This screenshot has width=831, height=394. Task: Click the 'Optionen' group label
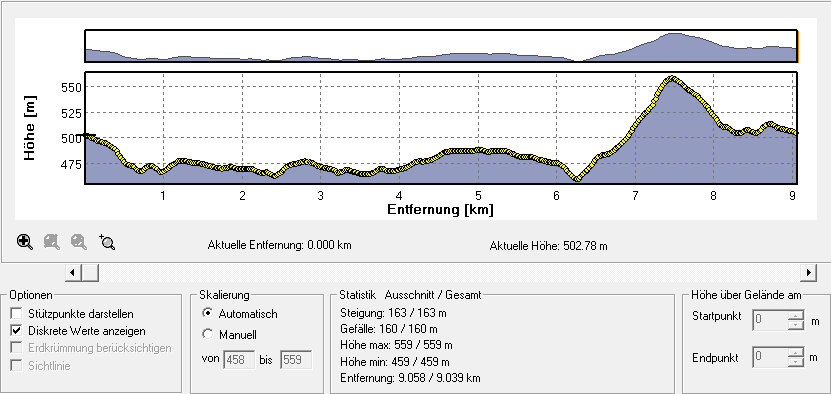[x=31, y=295]
